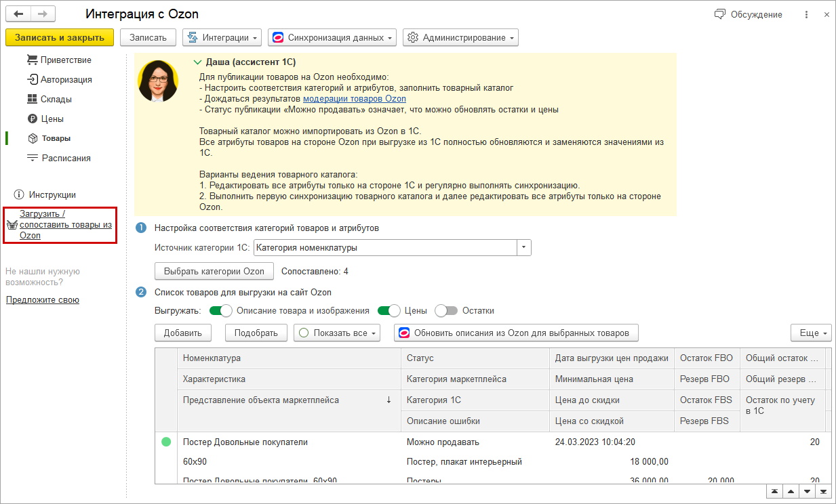Open the Интеграции dropdown menu
Viewport: 836px width, 504px height.
pyautogui.click(x=222, y=37)
